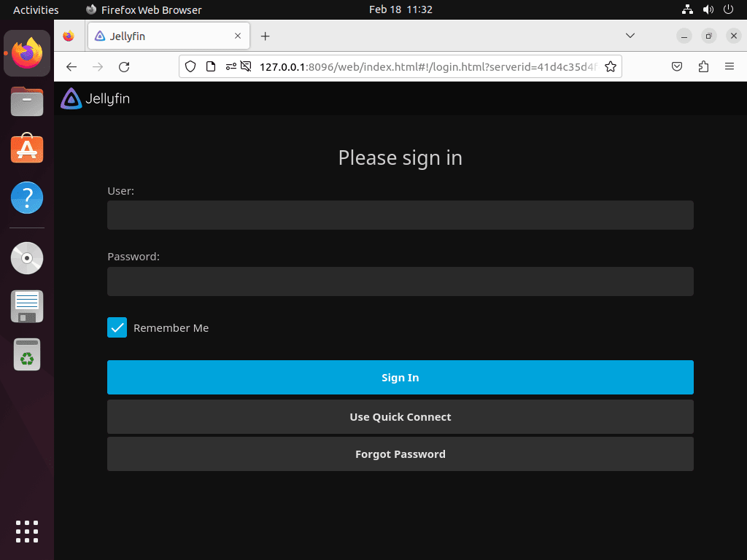Click the back navigation arrow
Image resolution: width=747 pixels, height=560 pixels.
pyautogui.click(x=71, y=66)
